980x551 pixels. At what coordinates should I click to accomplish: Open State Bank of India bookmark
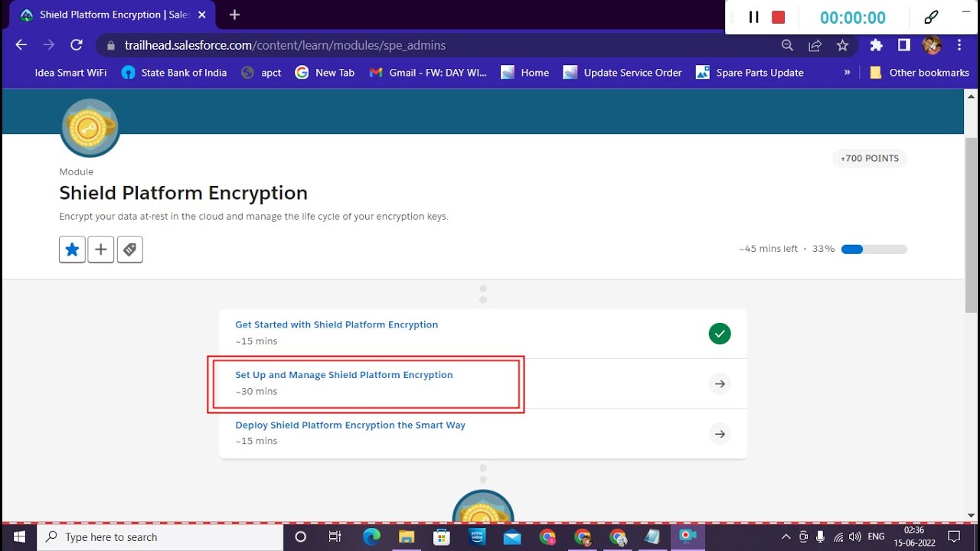(175, 73)
